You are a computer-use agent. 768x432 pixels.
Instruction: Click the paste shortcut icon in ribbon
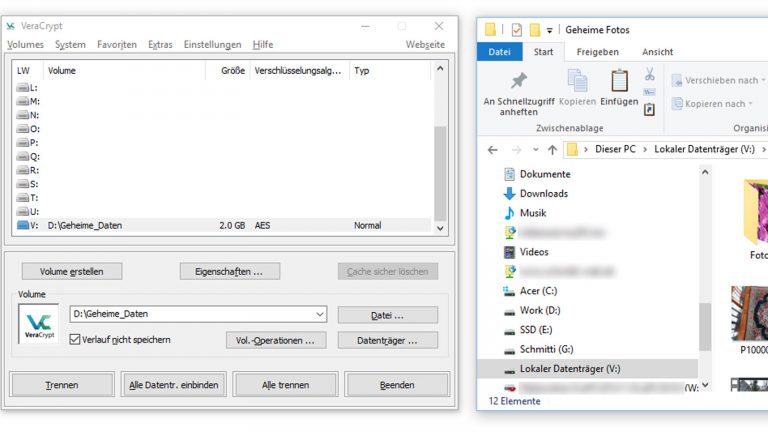coord(649,109)
